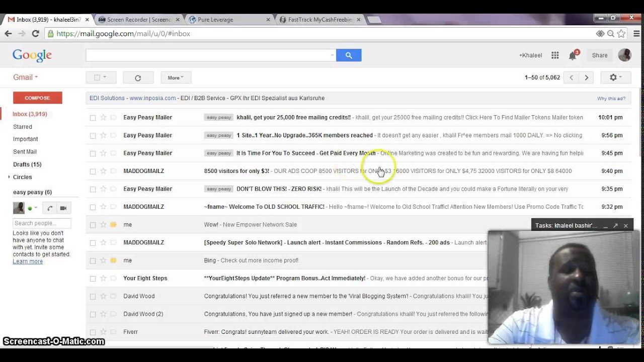This screenshot has width=644, height=362.
Task: Switch to the Inbox Gmail browser tab
Action: tap(48, 20)
